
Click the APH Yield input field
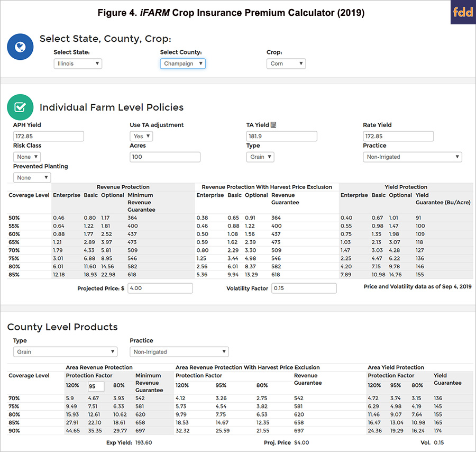pos(49,136)
